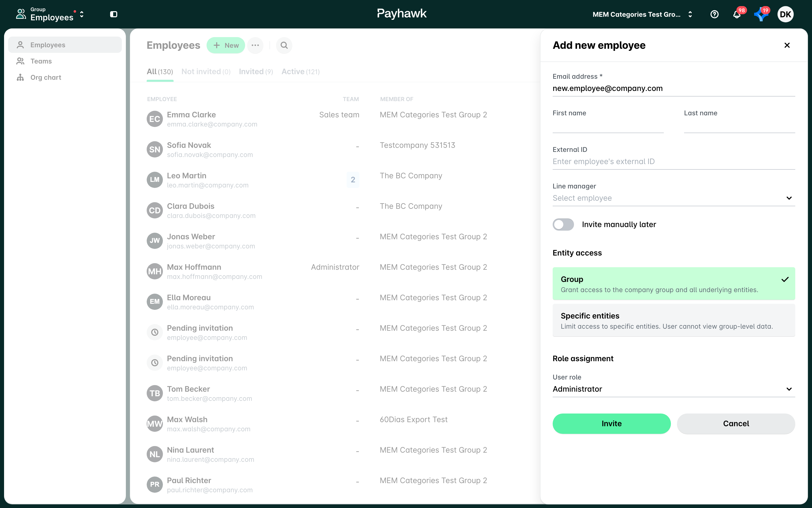812x508 pixels.
Task: Open the three-dot more options button
Action: (255, 45)
